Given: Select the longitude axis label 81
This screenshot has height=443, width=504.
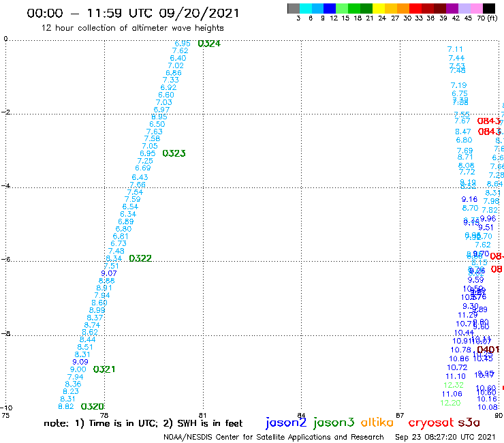Looking at the screenshot, I should pyautogui.click(x=202, y=415).
